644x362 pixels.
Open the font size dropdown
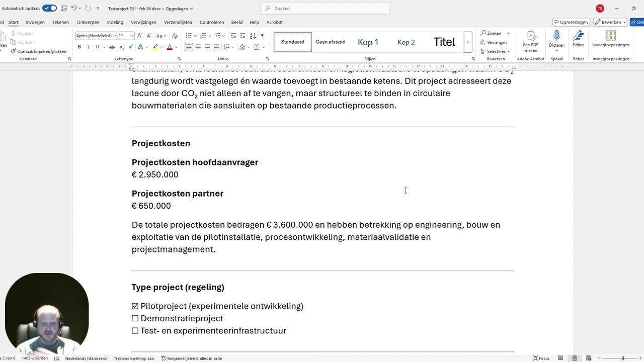(x=132, y=36)
